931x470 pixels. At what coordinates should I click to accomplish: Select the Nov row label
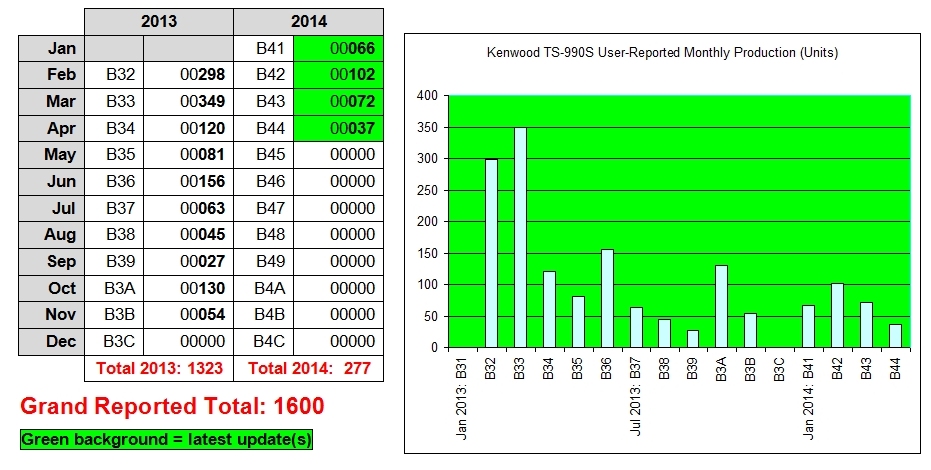(52, 315)
